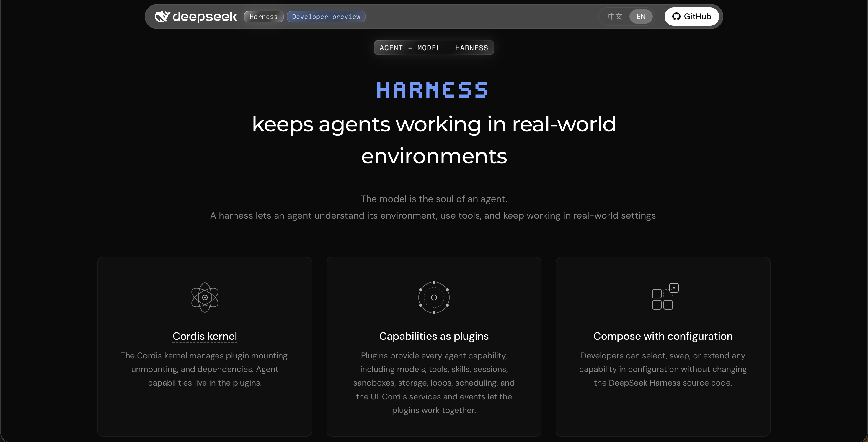Click the squares icon above Compose with configuration
This screenshot has width=868, height=442.
point(665,296)
